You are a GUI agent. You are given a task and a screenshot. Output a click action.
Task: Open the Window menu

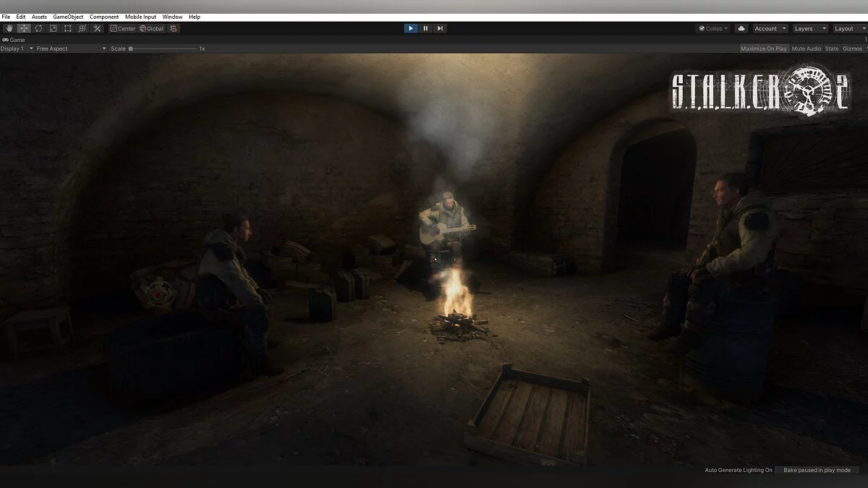[172, 17]
